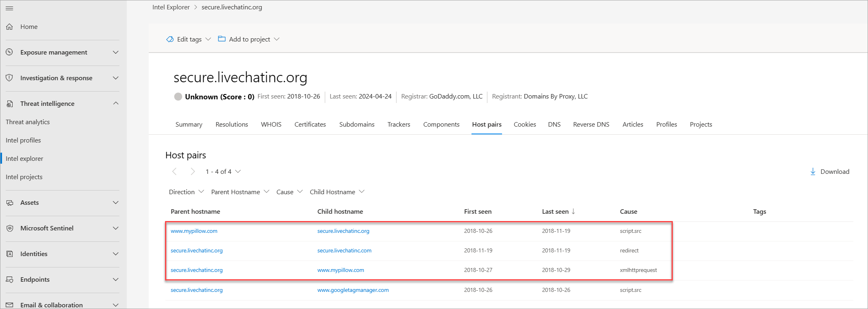Click the Investigation & response shield icon
Screen dimensions: 868x309
coord(10,78)
